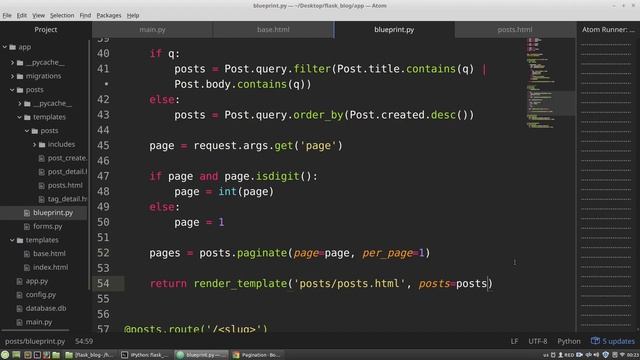Switch to the posts.html tab
The image size is (640, 360).
[515, 29]
